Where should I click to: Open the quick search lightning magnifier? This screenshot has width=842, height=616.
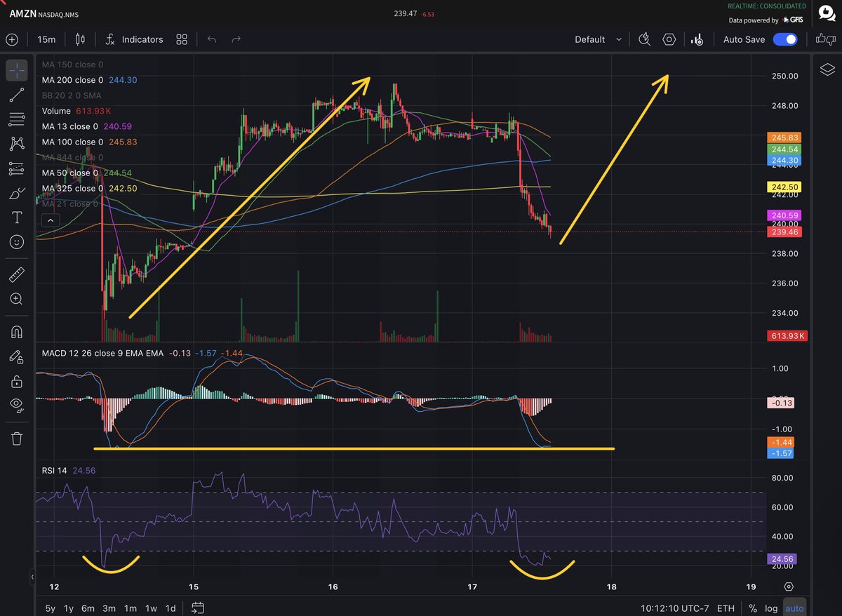tap(645, 39)
